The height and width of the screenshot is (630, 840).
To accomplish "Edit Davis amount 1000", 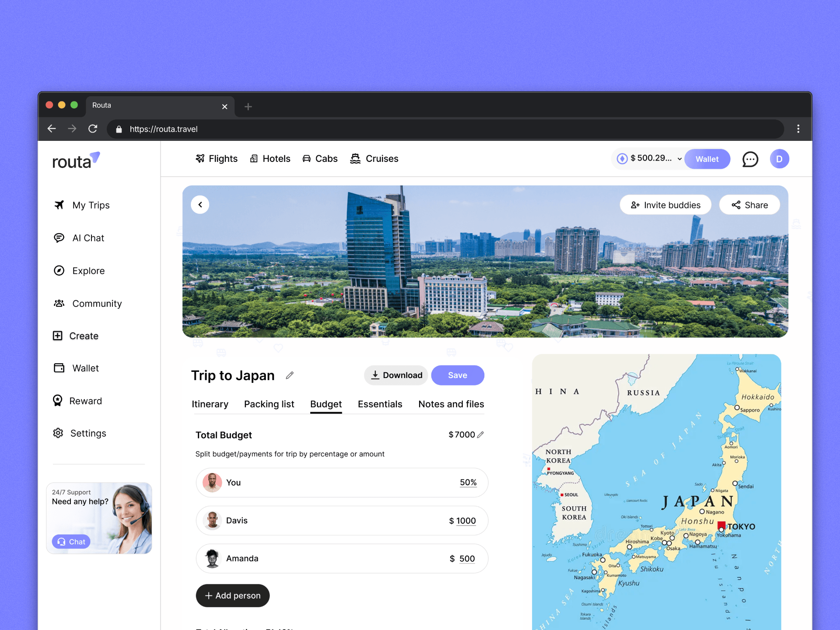I will click(x=465, y=521).
